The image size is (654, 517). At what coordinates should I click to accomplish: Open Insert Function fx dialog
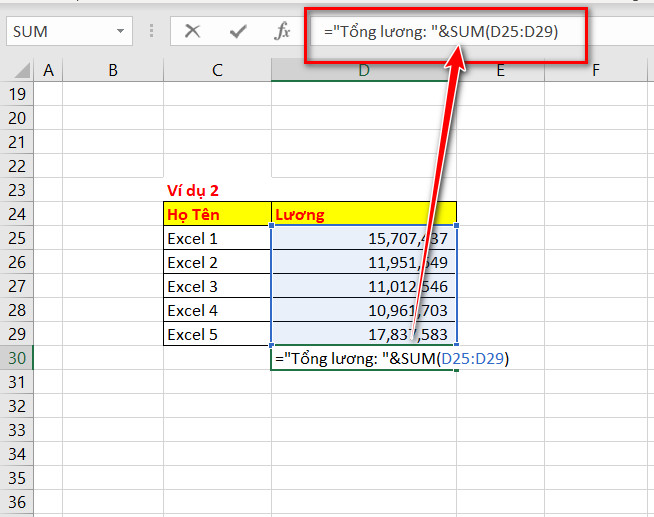(x=282, y=31)
